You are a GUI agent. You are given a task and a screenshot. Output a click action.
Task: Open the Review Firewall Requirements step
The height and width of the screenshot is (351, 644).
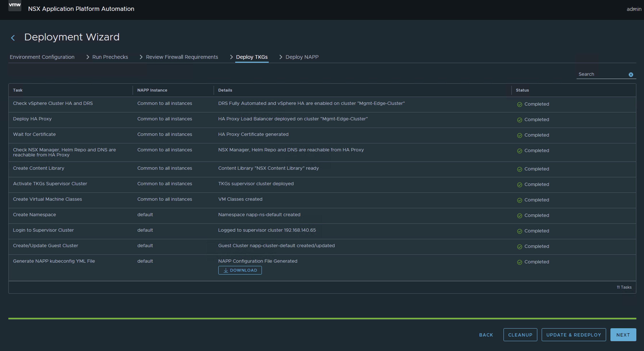point(182,57)
